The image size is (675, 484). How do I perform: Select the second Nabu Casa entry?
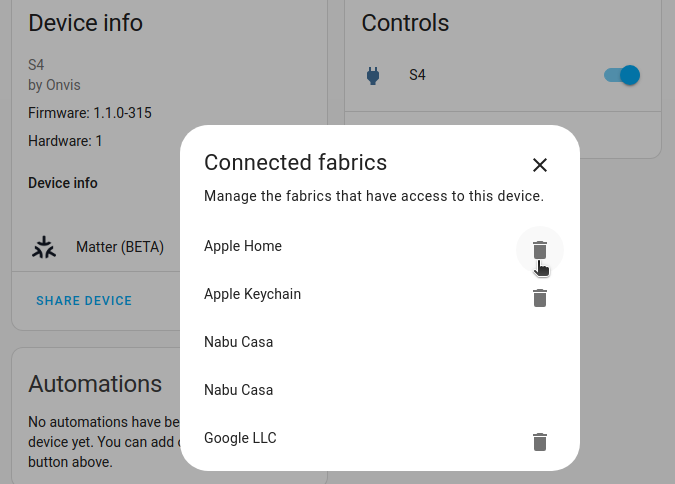(x=238, y=390)
